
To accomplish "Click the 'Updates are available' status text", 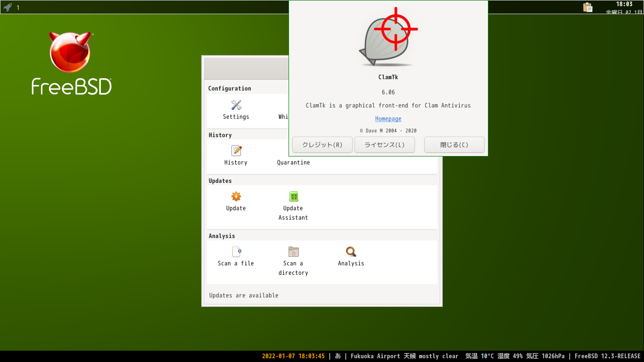I will coord(244,296).
